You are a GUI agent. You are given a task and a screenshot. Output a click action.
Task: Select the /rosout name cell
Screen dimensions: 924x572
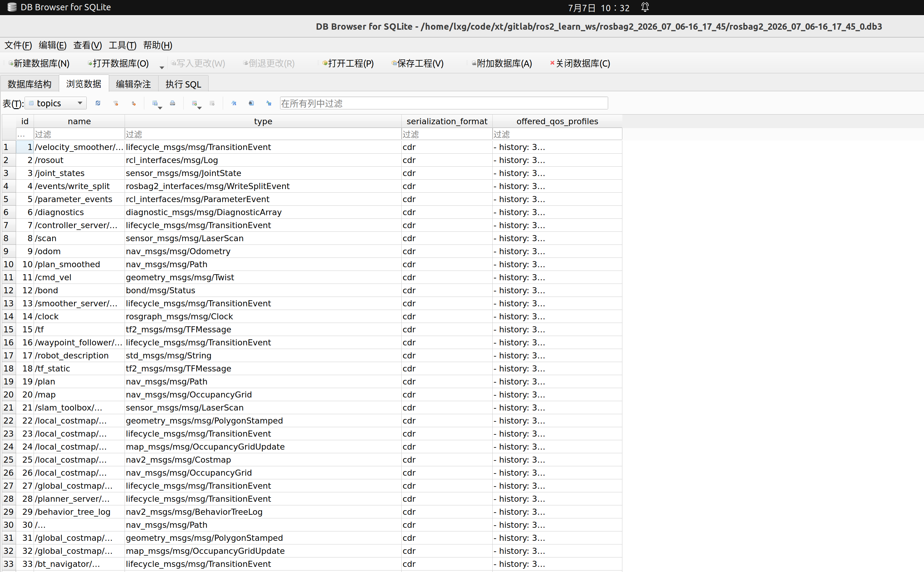[79, 160]
